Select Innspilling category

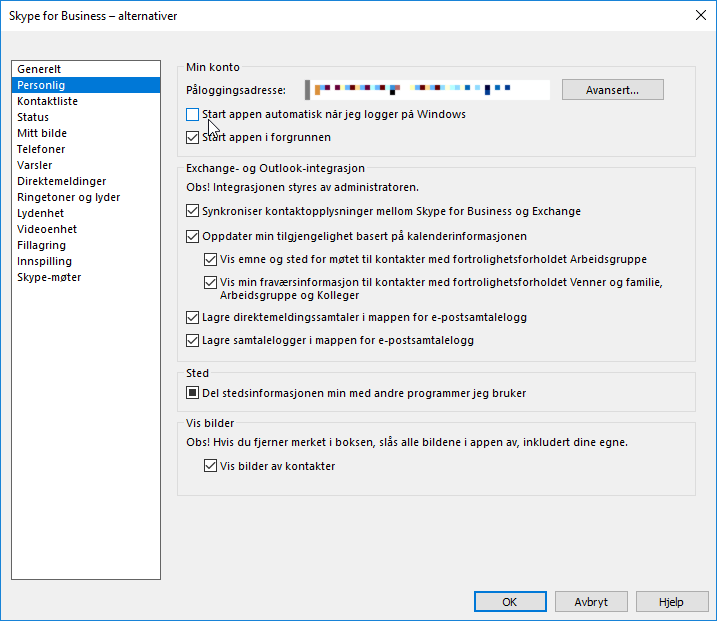[86, 261]
